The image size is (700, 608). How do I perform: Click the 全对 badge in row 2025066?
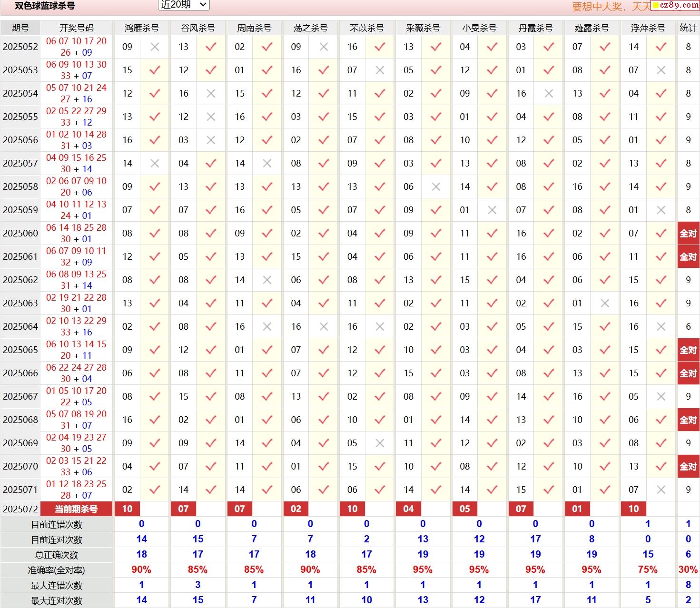688,373
